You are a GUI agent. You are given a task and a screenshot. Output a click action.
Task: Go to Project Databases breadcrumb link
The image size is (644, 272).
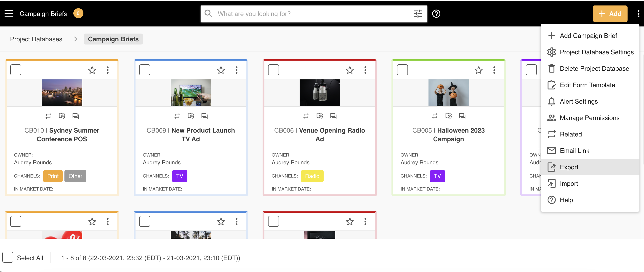point(36,39)
